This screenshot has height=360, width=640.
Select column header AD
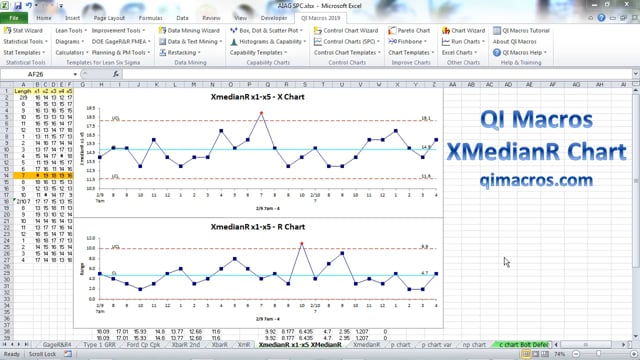pos(508,84)
